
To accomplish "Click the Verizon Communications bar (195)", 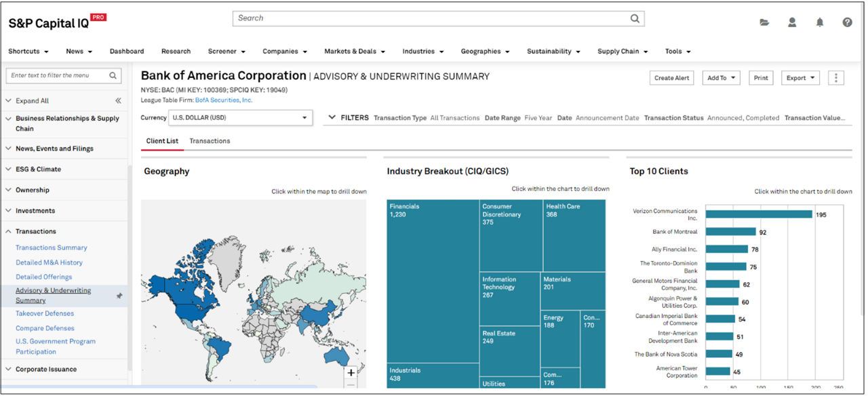I will [759, 214].
